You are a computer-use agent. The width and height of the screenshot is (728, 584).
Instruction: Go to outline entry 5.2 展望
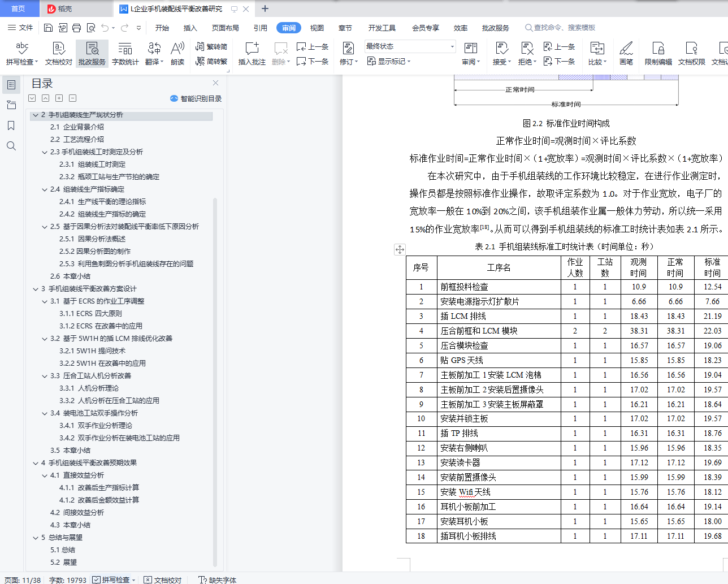pos(63,563)
